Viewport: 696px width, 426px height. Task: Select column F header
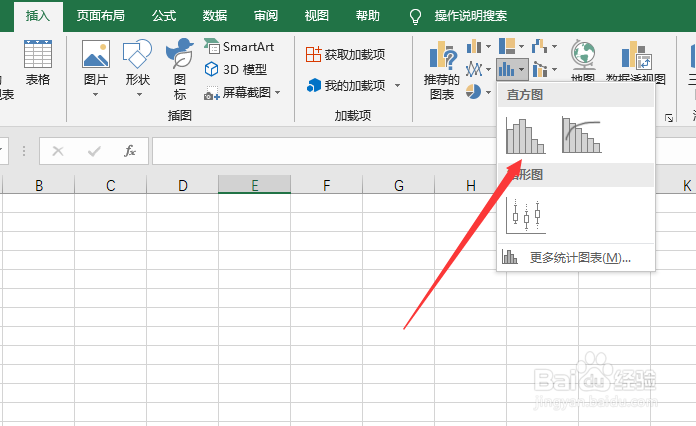pos(327,185)
